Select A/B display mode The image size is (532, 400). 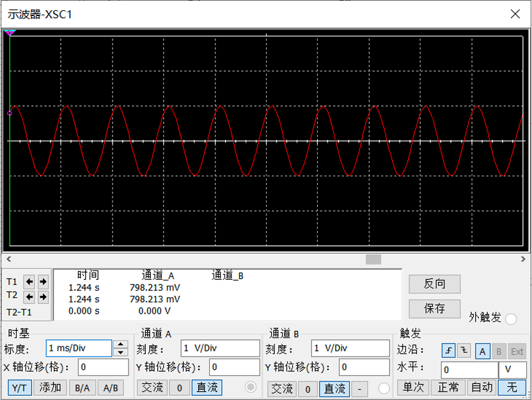point(111,388)
